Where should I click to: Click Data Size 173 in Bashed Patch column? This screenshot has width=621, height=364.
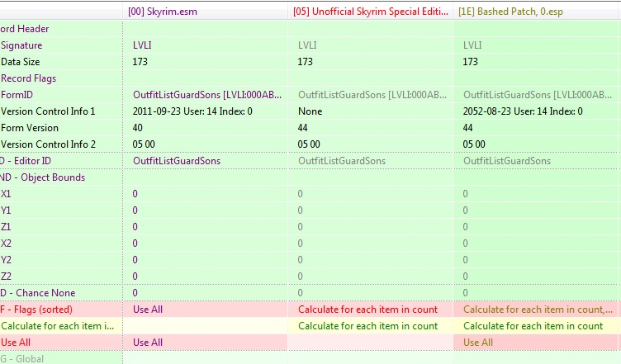470,62
